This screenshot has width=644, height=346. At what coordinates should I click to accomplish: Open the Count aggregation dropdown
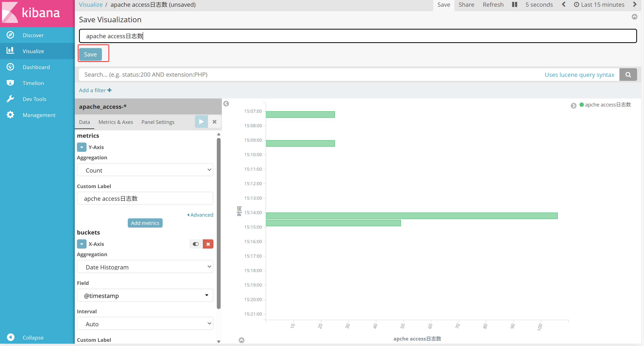[145, 170]
